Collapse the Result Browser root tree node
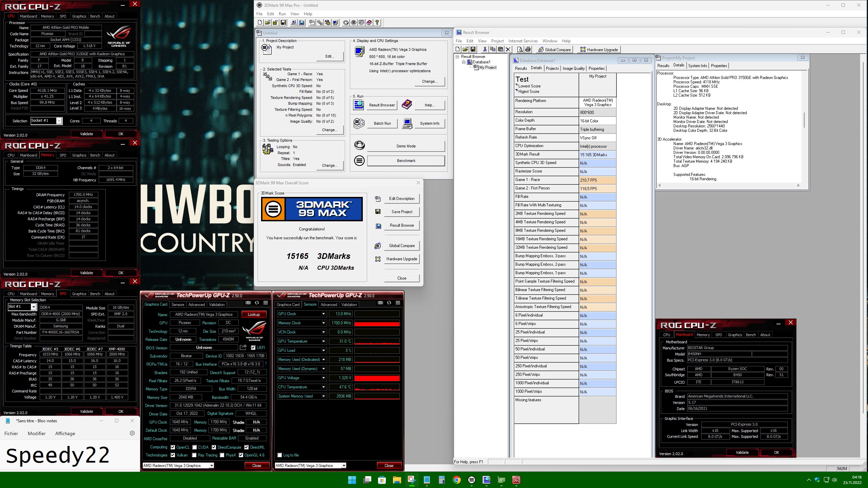The width and height of the screenshot is (868, 488). pos(457,57)
